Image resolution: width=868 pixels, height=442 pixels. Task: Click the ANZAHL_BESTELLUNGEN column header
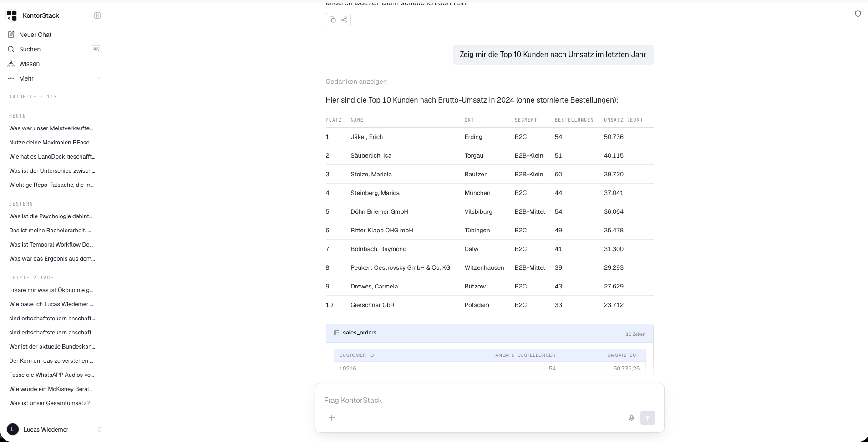tap(525, 355)
